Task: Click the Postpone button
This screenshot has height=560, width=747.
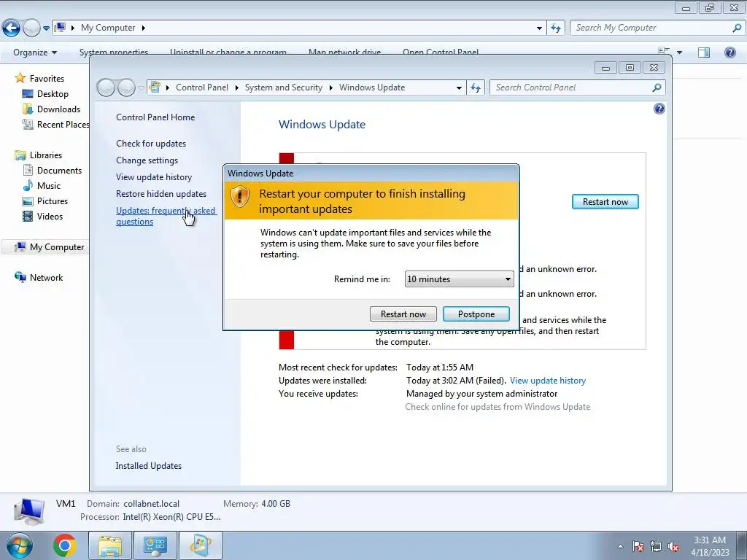Action: tap(476, 314)
